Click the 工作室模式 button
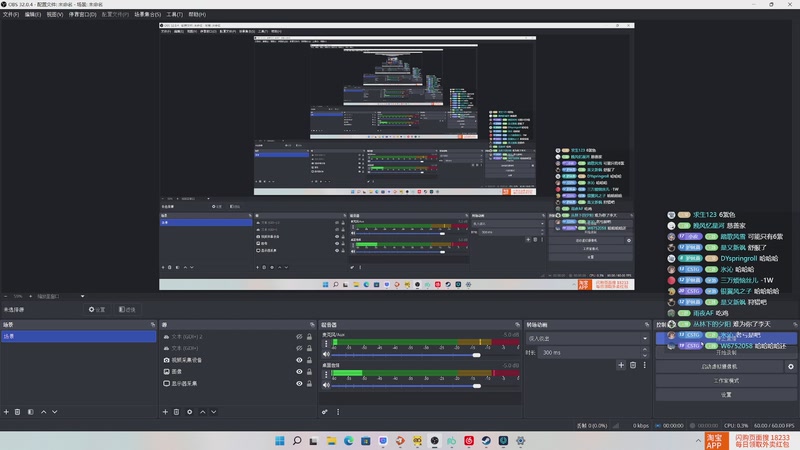 click(x=726, y=381)
